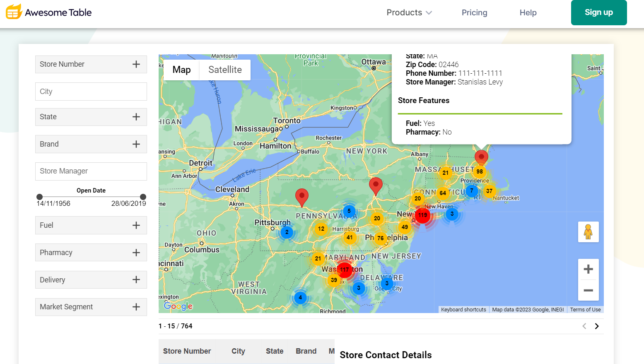Click the Sign up button
Viewport: 644px width, 364px height.
(x=599, y=12)
